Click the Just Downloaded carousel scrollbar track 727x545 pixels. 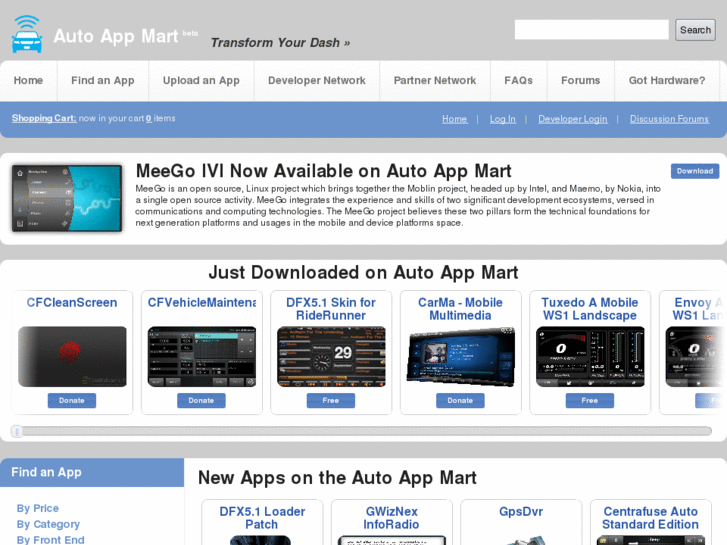coord(362,431)
